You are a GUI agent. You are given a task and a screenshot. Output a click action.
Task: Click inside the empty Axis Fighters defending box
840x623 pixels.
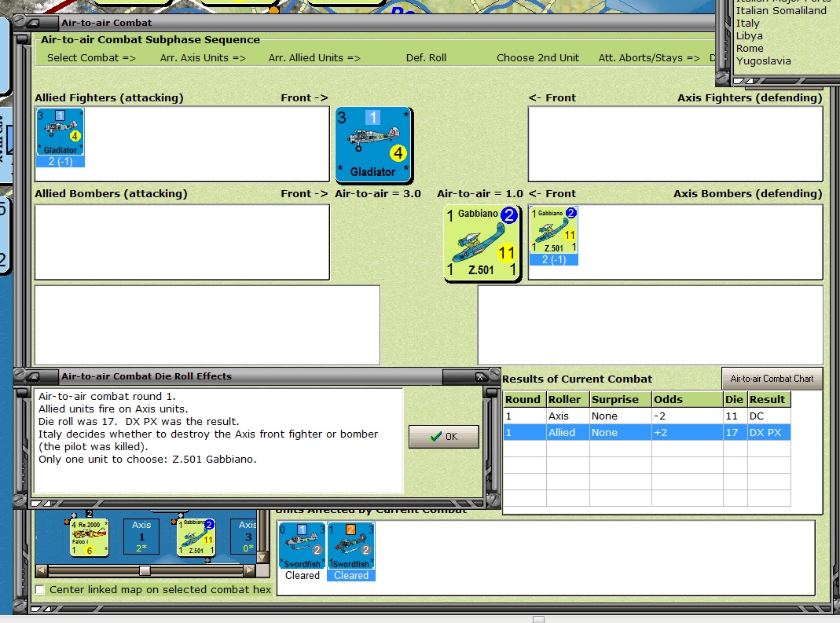676,144
